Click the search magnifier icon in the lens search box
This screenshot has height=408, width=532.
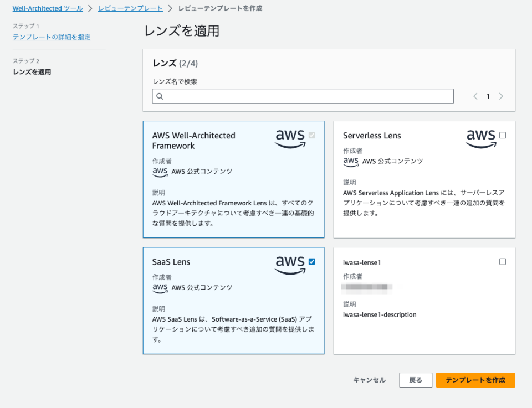pos(160,96)
